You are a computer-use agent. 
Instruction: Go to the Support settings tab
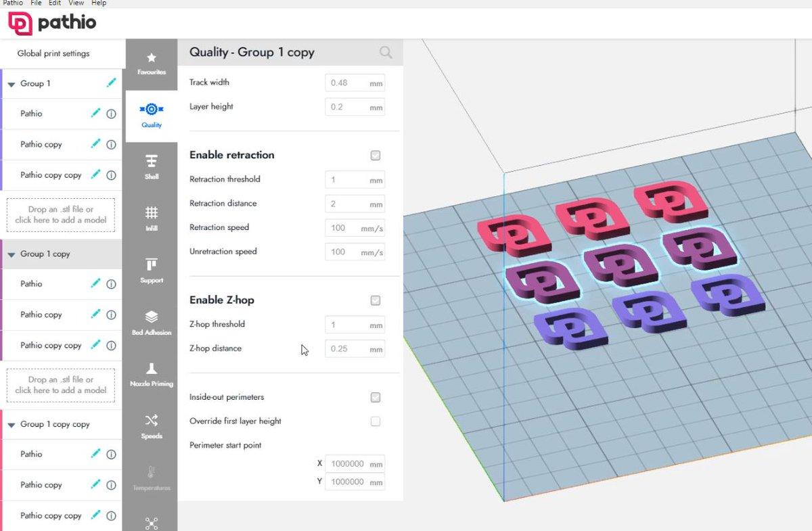152,271
